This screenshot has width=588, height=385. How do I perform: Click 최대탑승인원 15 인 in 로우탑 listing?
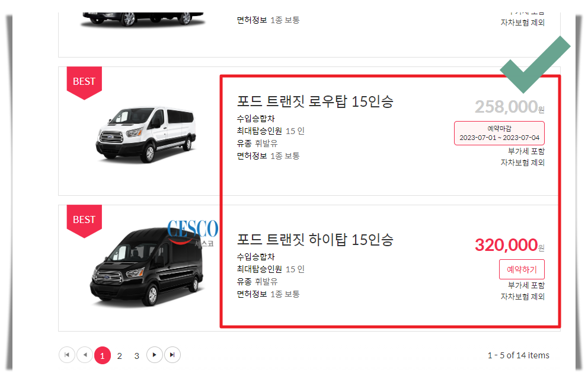coord(270,131)
